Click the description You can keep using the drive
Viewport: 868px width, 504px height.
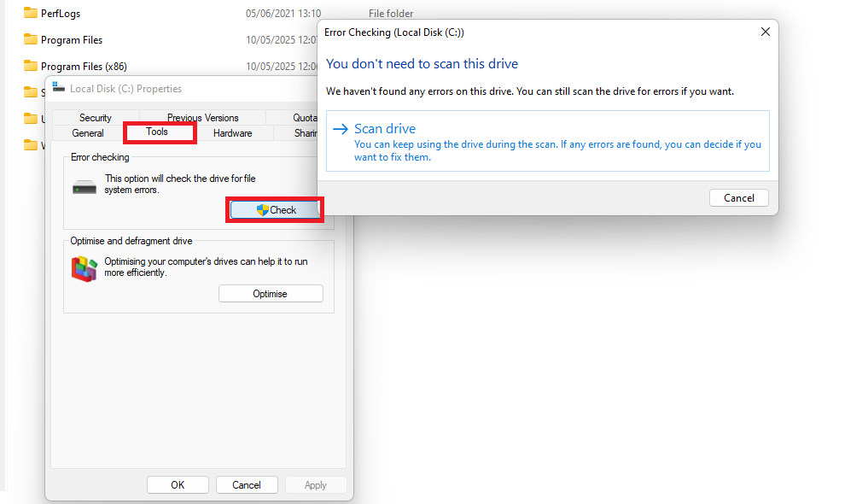[x=557, y=150]
